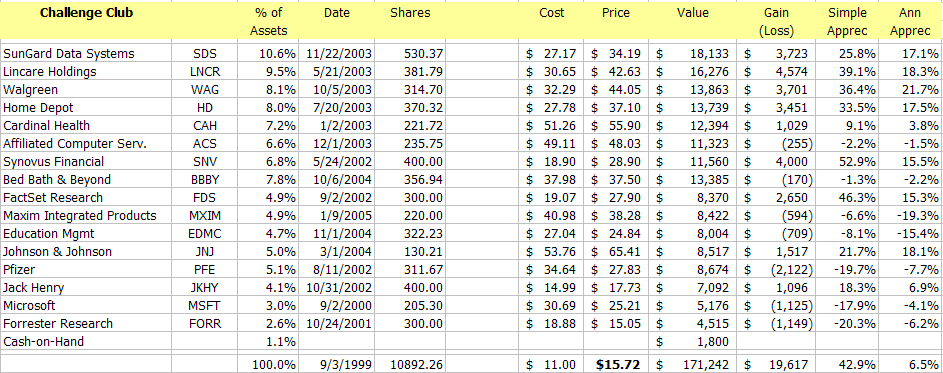Click the total simple appreciation 42.9%

[x=847, y=364]
